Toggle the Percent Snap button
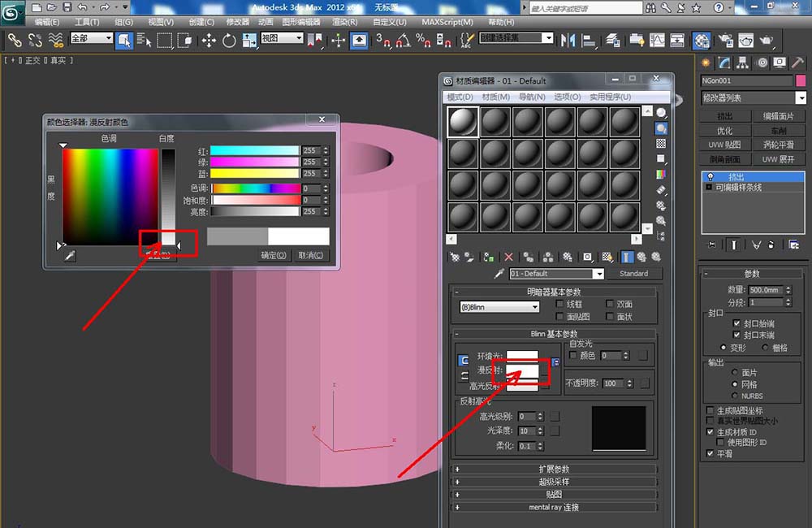 click(424, 41)
